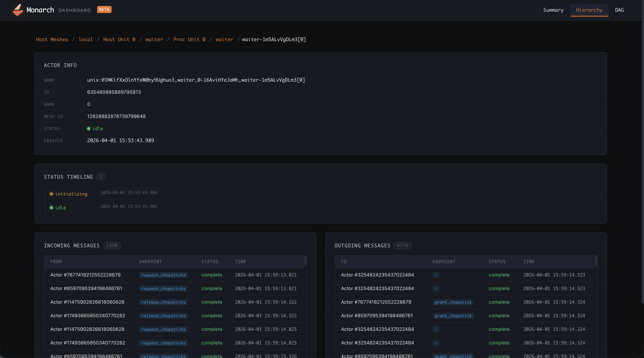Click the Monarch logo icon

18,10
